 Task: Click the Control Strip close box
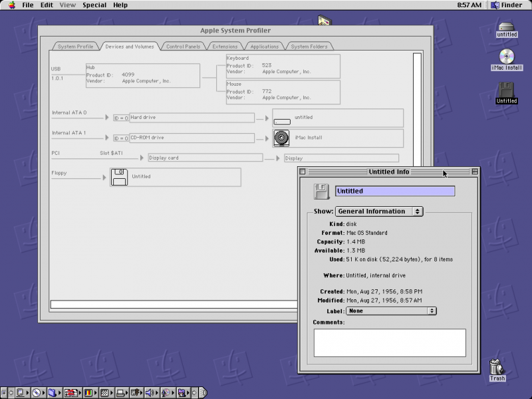coord(4,393)
